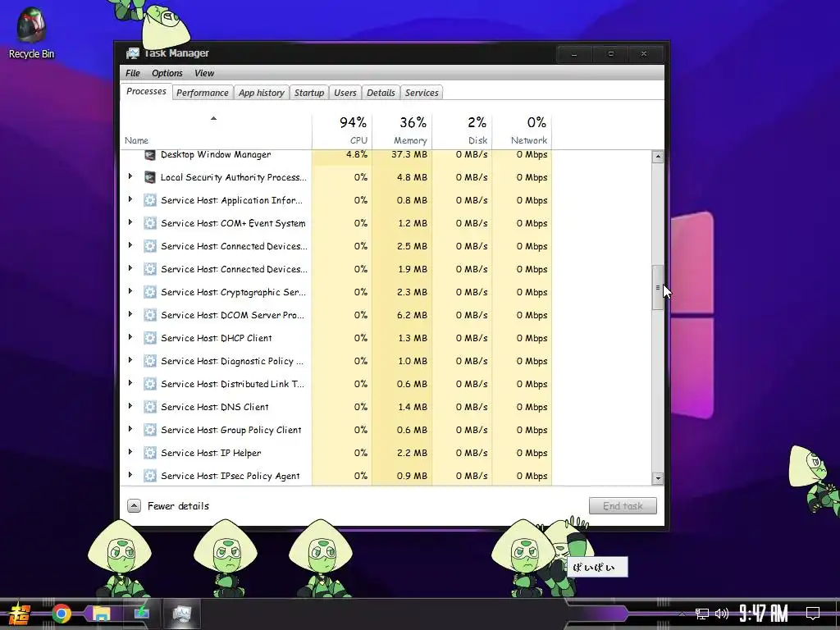Click the gear icon of Service Host: Diagnostic Policy
840x630 pixels.
point(150,361)
